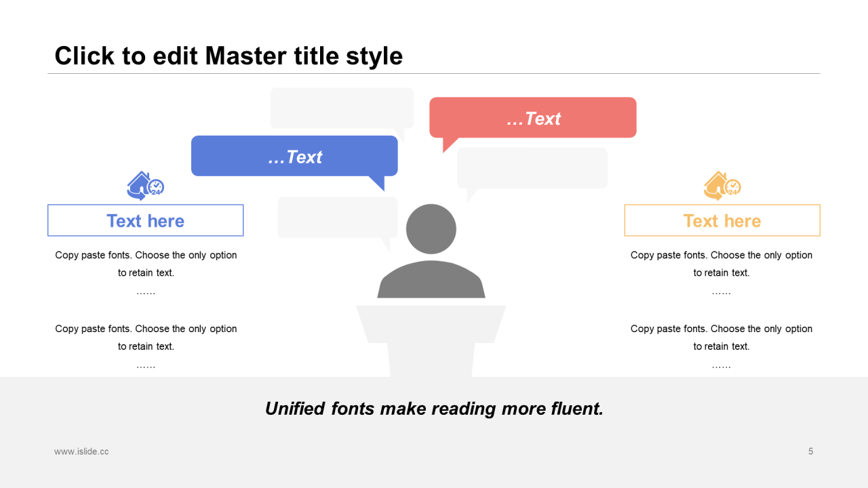
Task: Click second 'Copy paste fonts' paragraph on right
Action: [722, 338]
